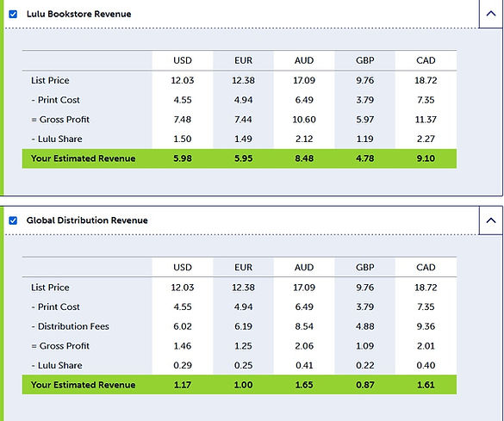Select EUR column header in Lulu Bookstore table

pyautogui.click(x=243, y=60)
